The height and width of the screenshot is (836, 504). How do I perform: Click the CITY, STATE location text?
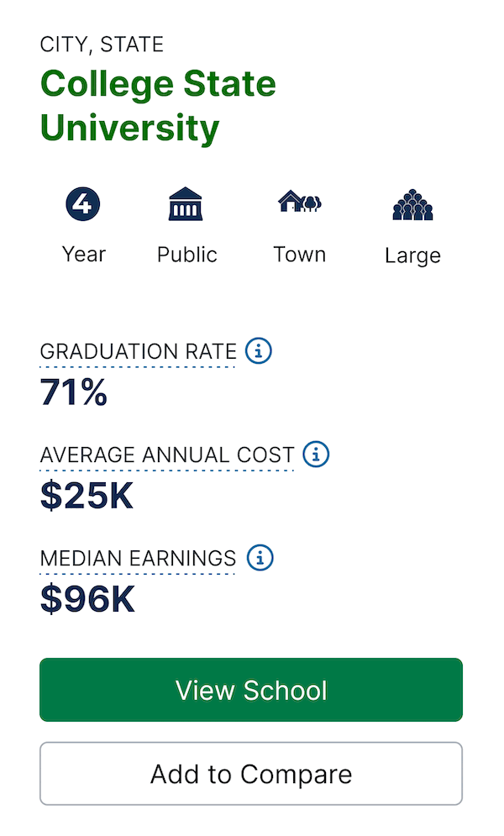(x=102, y=45)
